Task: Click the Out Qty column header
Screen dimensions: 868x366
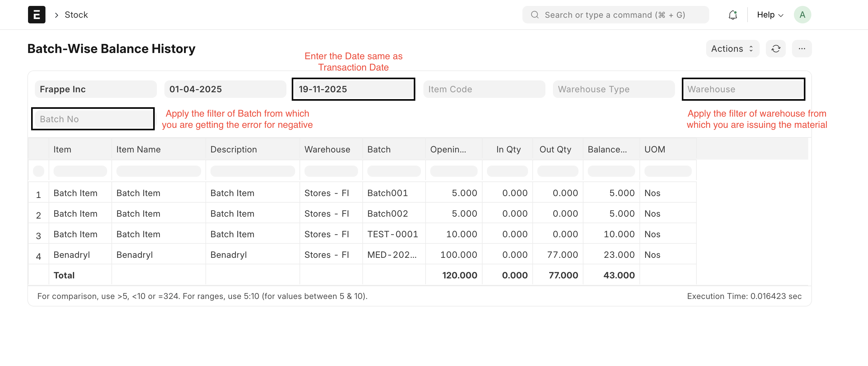Action: 555,149
